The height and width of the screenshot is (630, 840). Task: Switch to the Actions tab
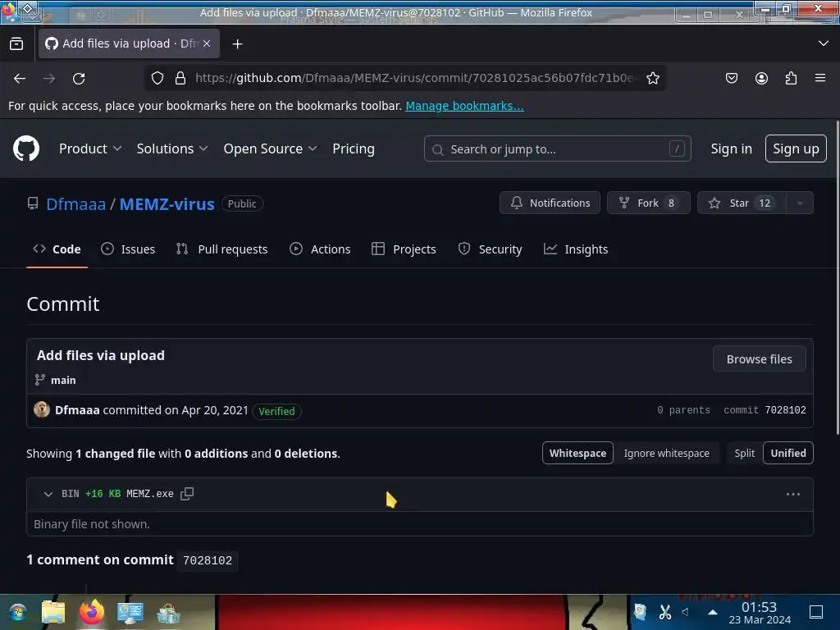(320, 249)
